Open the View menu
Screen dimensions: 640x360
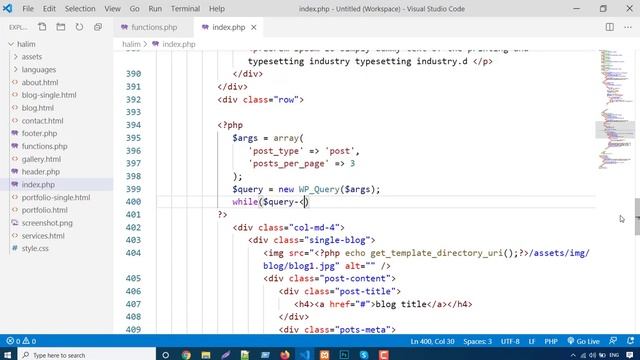pyautogui.click(x=112, y=9)
